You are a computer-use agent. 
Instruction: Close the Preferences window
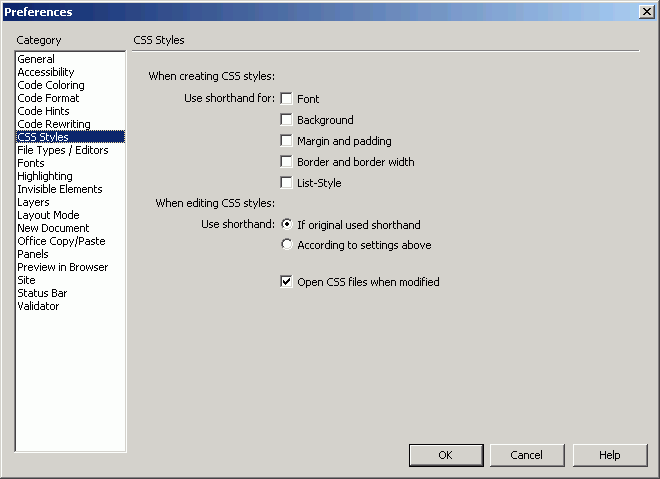(647, 11)
